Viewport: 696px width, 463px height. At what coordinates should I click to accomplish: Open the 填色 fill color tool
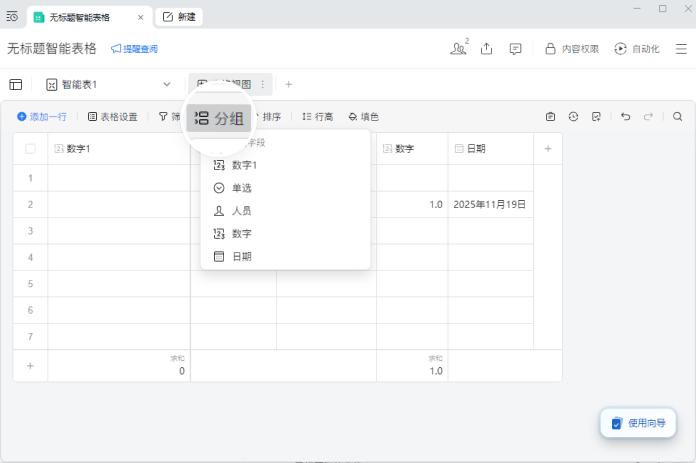coord(364,117)
